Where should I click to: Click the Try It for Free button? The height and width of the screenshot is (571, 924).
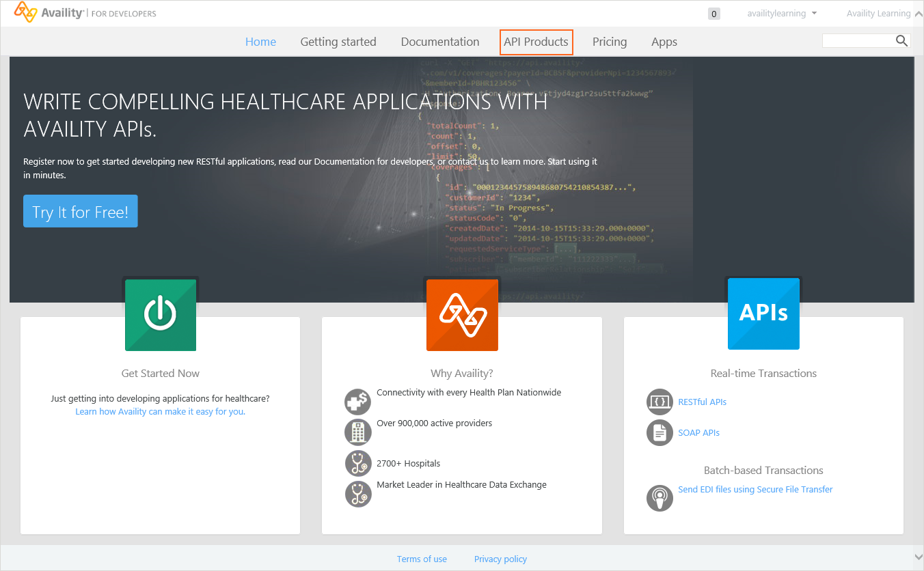coord(81,211)
